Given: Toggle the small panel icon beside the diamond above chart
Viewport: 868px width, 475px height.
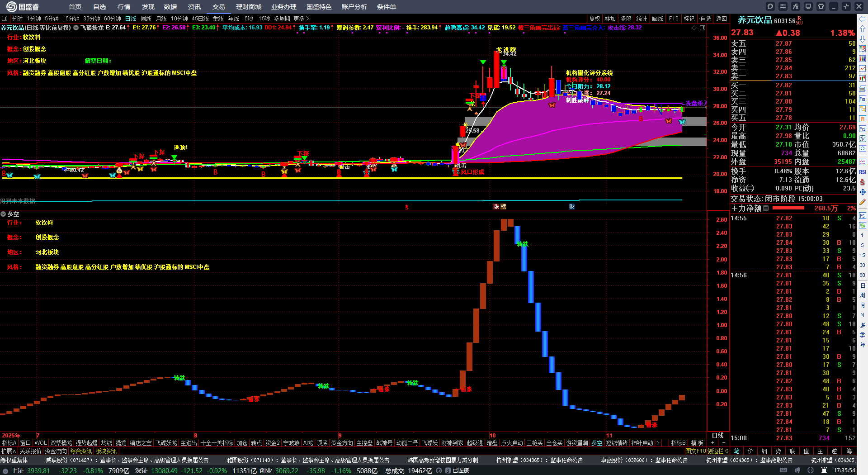Looking at the screenshot, I should [x=703, y=28].
